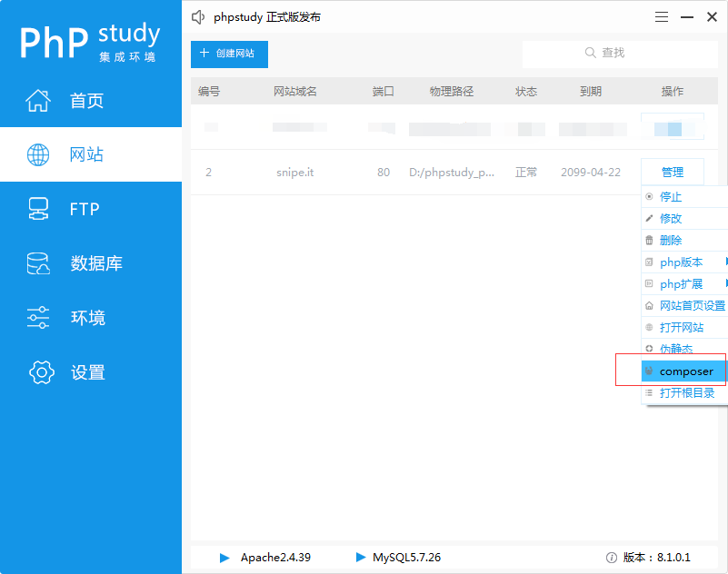
Task: Open 网站首页设置 from the context menu
Action: pyautogui.click(x=688, y=305)
